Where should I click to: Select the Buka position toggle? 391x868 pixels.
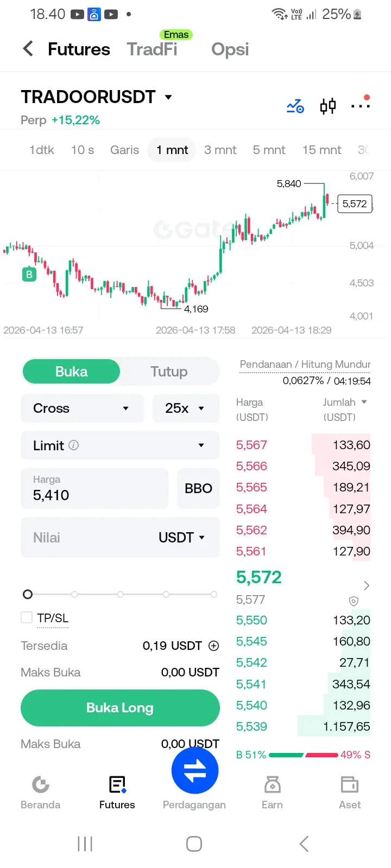[x=71, y=372]
